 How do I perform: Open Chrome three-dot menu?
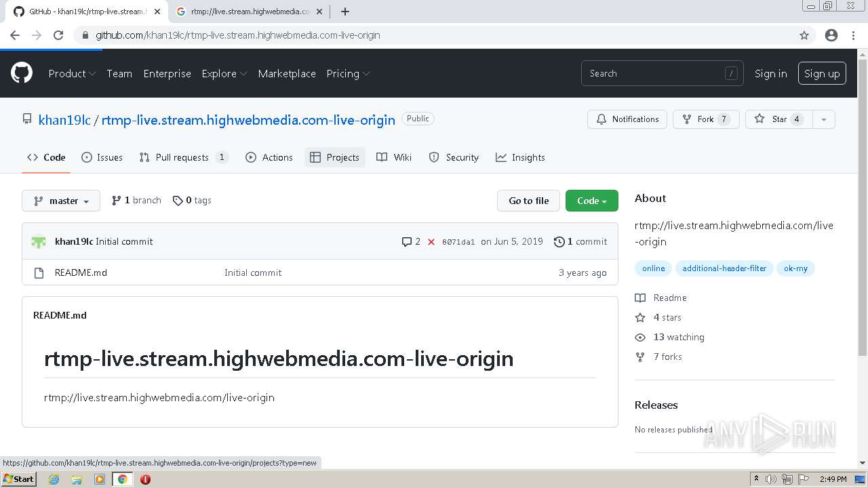(x=853, y=35)
